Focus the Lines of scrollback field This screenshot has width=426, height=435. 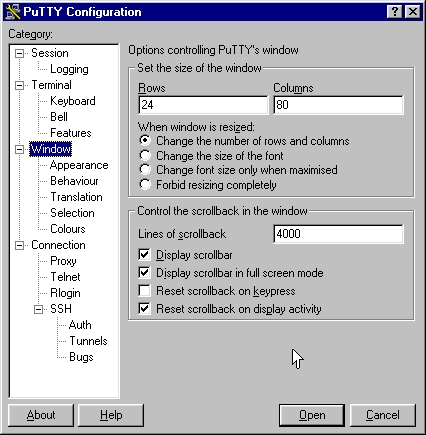pyautogui.click(x=338, y=234)
